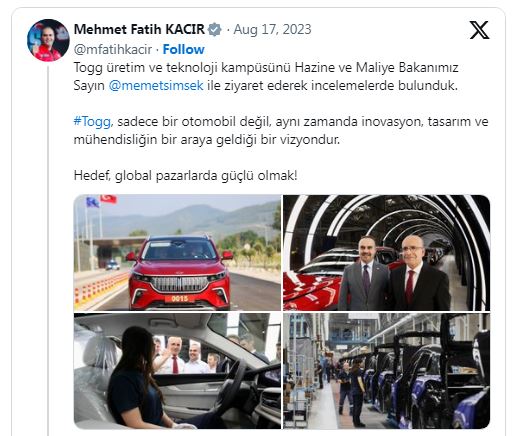Screen dimensions: 518x436
Task: Click the verified badge next to KACIR
Action: (x=215, y=29)
